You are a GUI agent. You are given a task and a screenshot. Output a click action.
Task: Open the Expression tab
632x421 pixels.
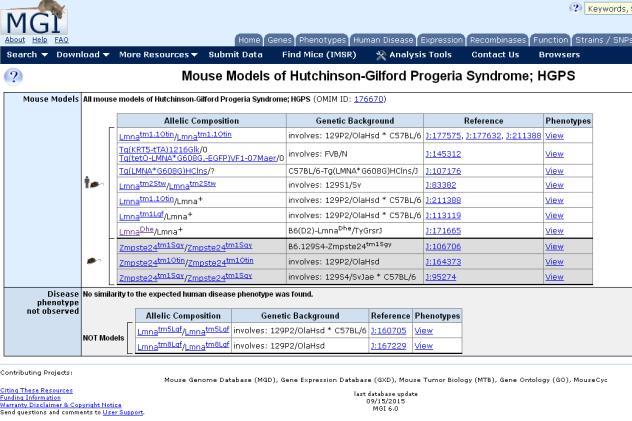[x=441, y=40]
